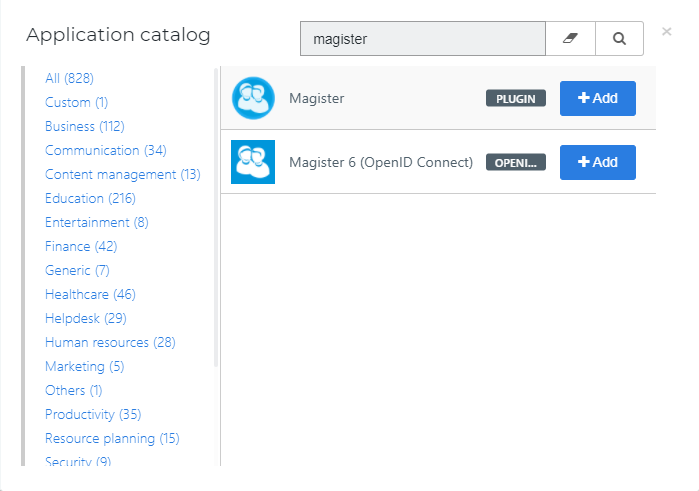The width and height of the screenshot is (699, 491).
Task: Click the Magister 6 (OpenID Connect) name
Action: (381, 162)
